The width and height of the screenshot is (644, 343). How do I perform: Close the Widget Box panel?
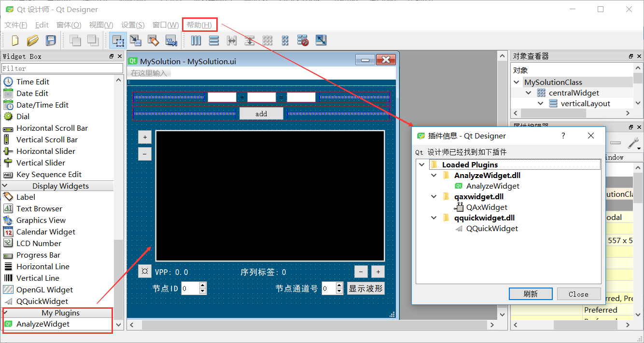[x=119, y=56]
